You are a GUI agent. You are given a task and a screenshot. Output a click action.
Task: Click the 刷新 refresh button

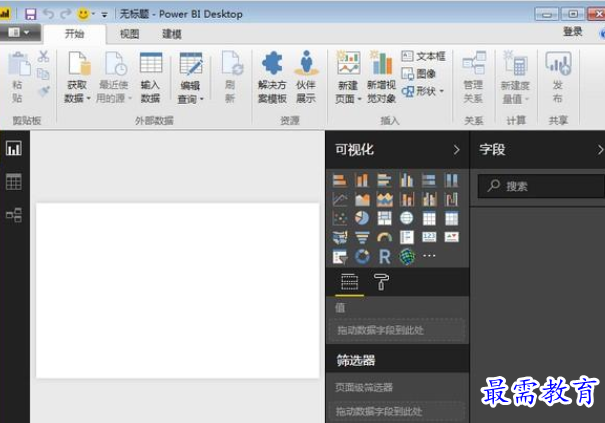[x=231, y=77]
